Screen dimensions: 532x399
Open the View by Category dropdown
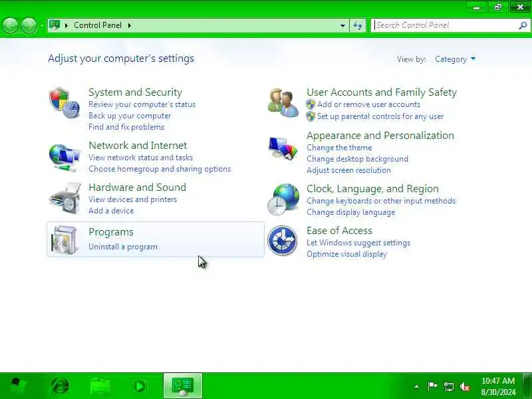click(456, 59)
